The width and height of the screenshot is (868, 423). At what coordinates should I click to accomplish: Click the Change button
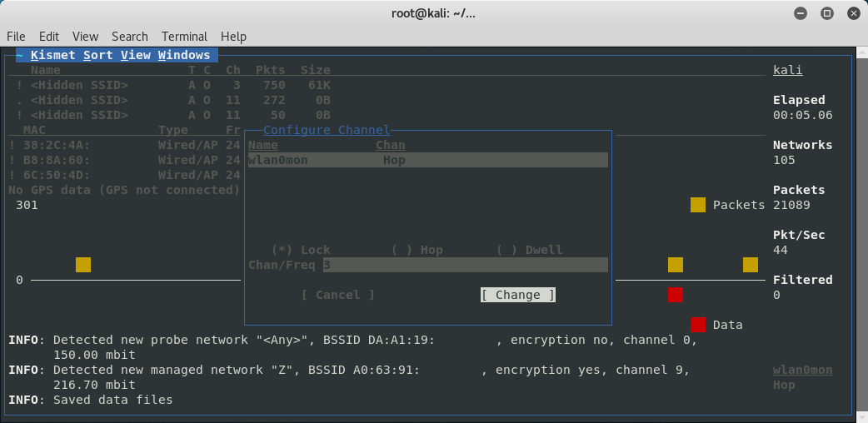(517, 295)
